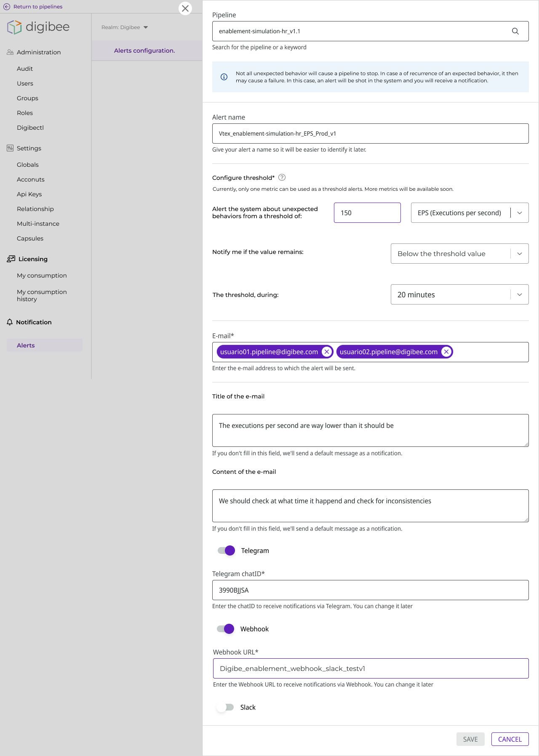Click the Licensing heading
Screen dimensions: 539x756
pyautogui.click(x=33, y=259)
